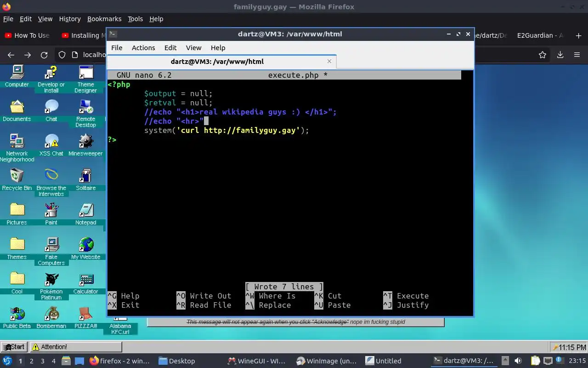Select the Attention! taskbar item
This screenshot has width=588, height=368.
pyautogui.click(x=75, y=347)
